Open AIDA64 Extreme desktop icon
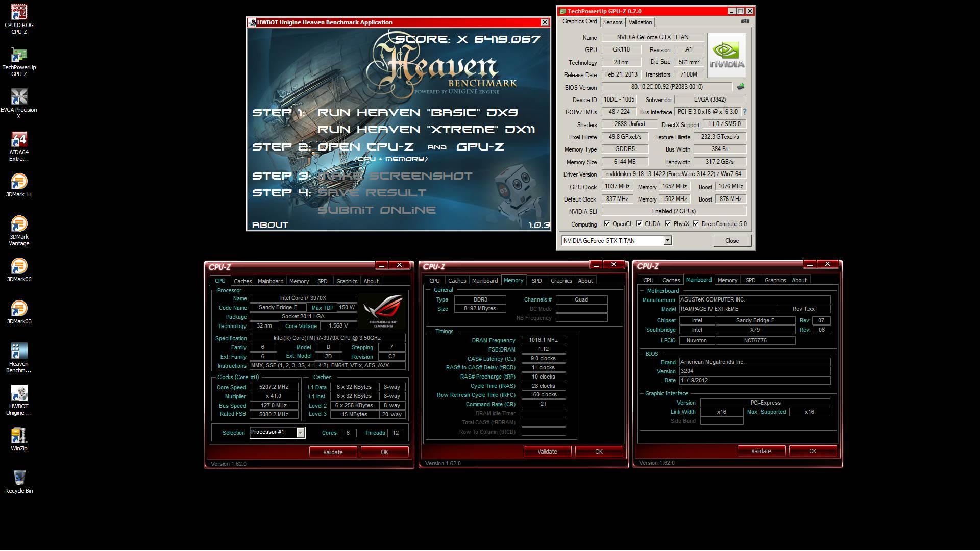The width and height of the screenshot is (980, 551). pyautogui.click(x=19, y=146)
